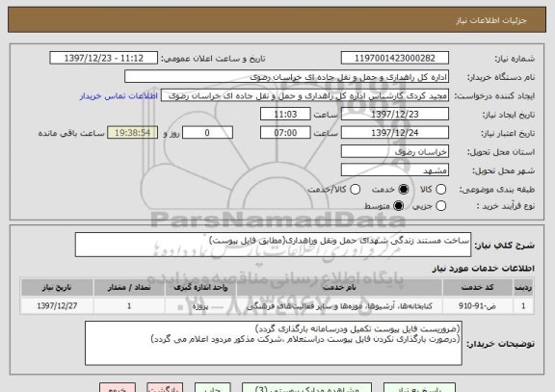Image resolution: width=555 pixels, height=392 pixels.
Task: Click the need date cell 1397/12/27
Action: (x=57, y=305)
